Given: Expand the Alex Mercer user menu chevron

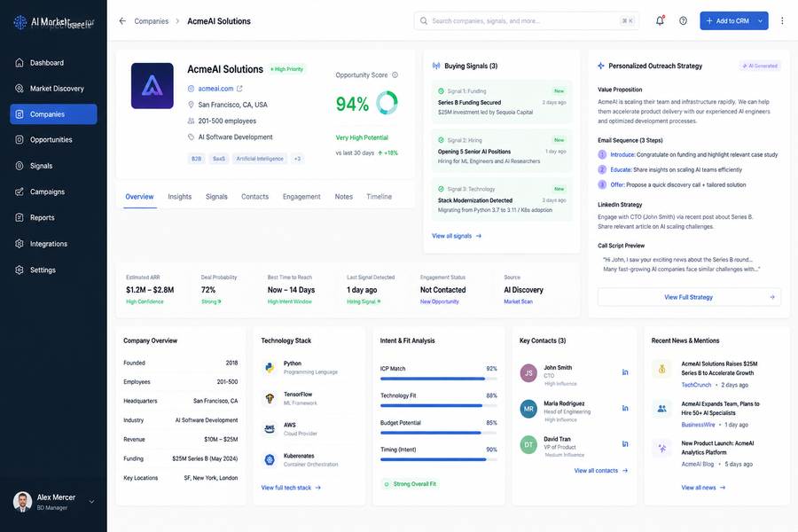Looking at the screenshot, I should tap(91, 502).
